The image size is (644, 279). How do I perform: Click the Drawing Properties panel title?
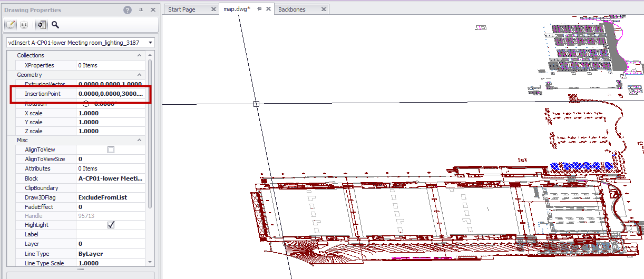(33, 10)
